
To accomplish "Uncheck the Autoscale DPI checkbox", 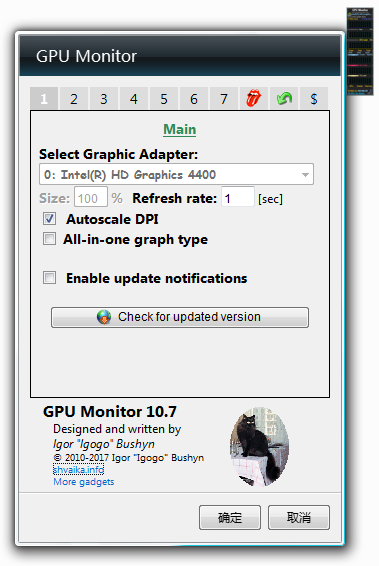I will point(49,218).
